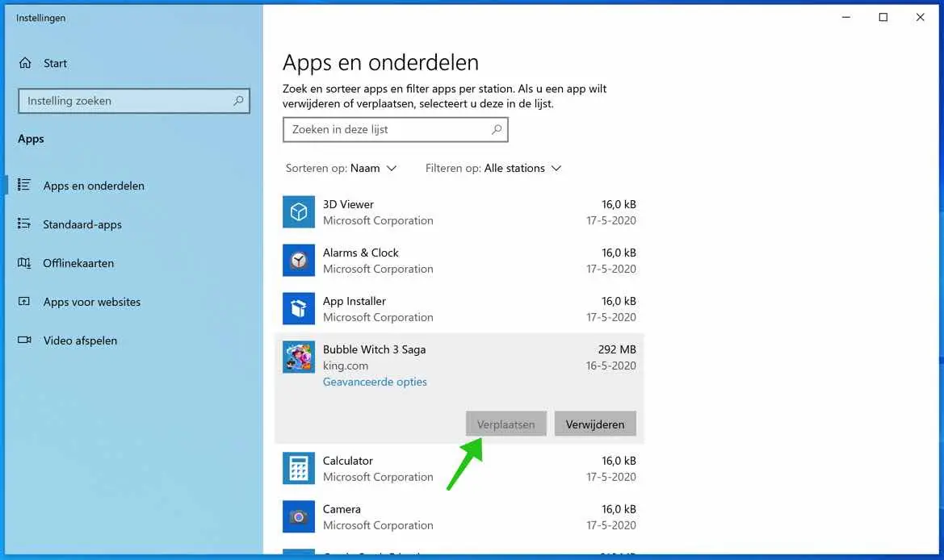Image resolution: width=944 pixels, height=560 pixels.
Task: Open the Sorteren op Naam dropdown
Action: [x=342, y=168]
